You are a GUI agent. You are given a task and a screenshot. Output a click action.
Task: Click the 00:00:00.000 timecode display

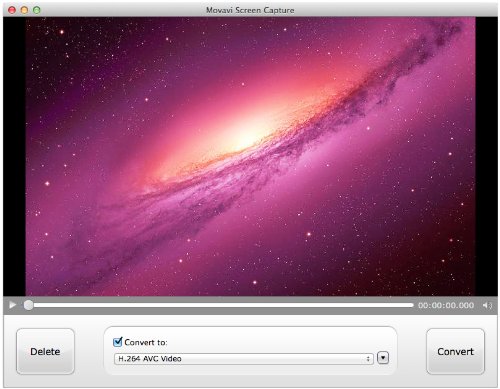click(446, 305)
